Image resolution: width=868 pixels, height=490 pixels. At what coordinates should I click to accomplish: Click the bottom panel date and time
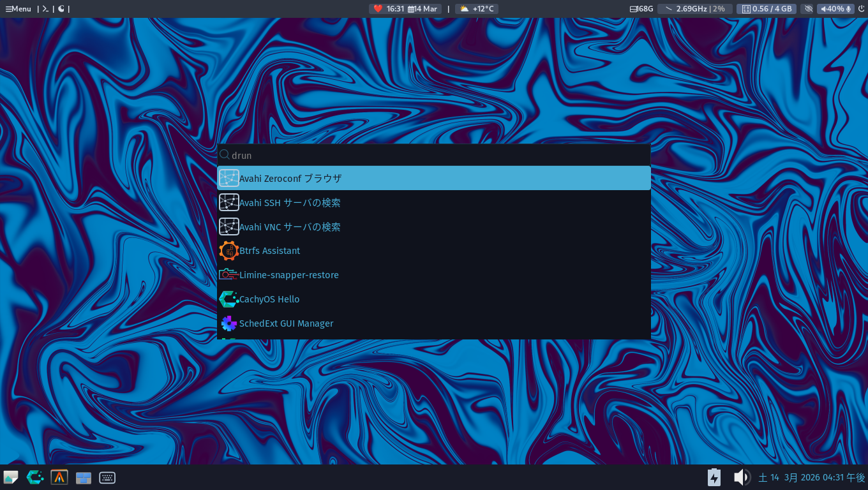(x=811, y=477)
